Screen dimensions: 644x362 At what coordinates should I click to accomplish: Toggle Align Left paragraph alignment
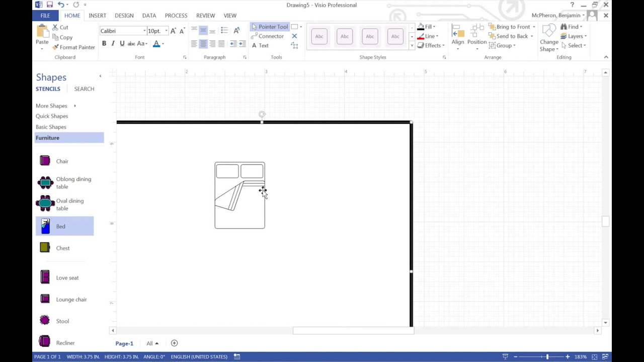click(194, 44)
